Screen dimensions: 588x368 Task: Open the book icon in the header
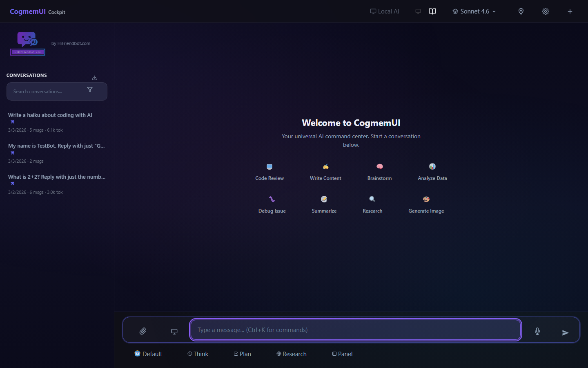click(432, 11)
